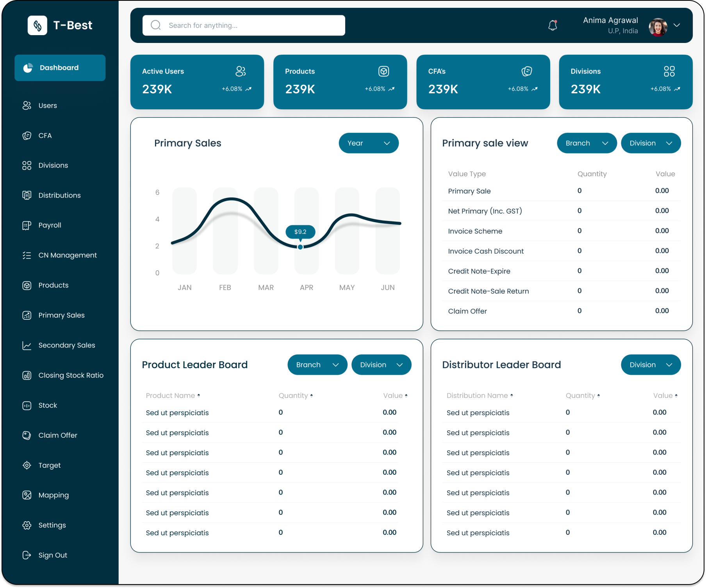Click the notification bell icon
Screen dimensions: 706x588
pyautogui.click(x=553, y=25)
